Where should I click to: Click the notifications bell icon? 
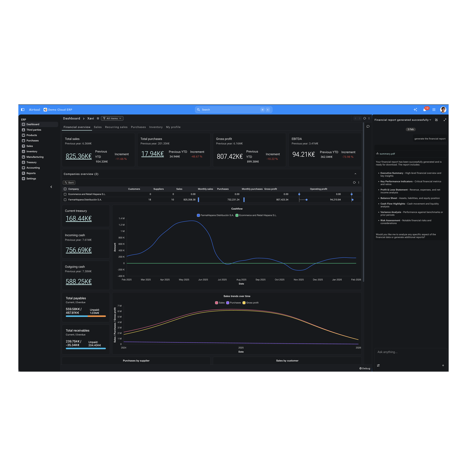pyautogui.click(x=424, y=110)
